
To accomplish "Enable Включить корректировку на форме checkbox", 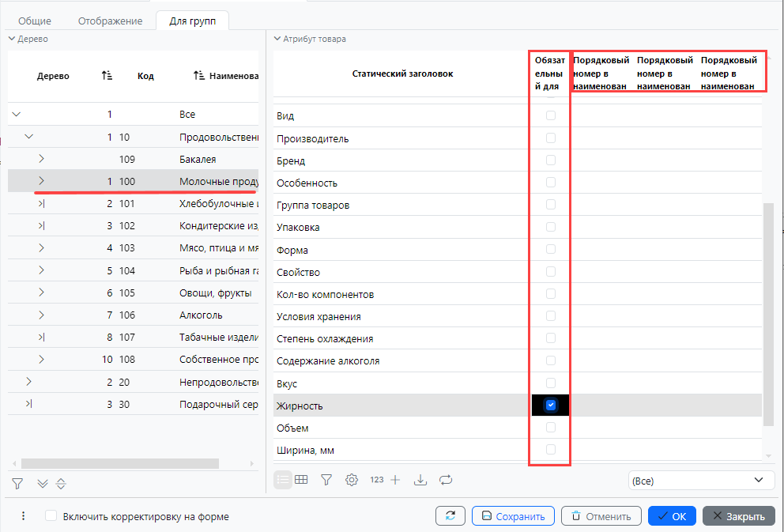I will coord(51,516).
